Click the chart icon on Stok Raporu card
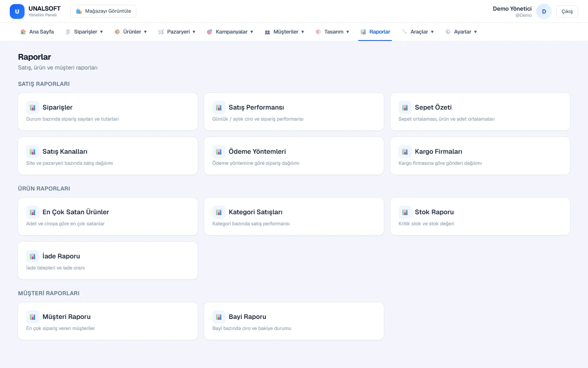Viewport: 588px width, 368px height. pyautogui.click(x=405, y=212)
